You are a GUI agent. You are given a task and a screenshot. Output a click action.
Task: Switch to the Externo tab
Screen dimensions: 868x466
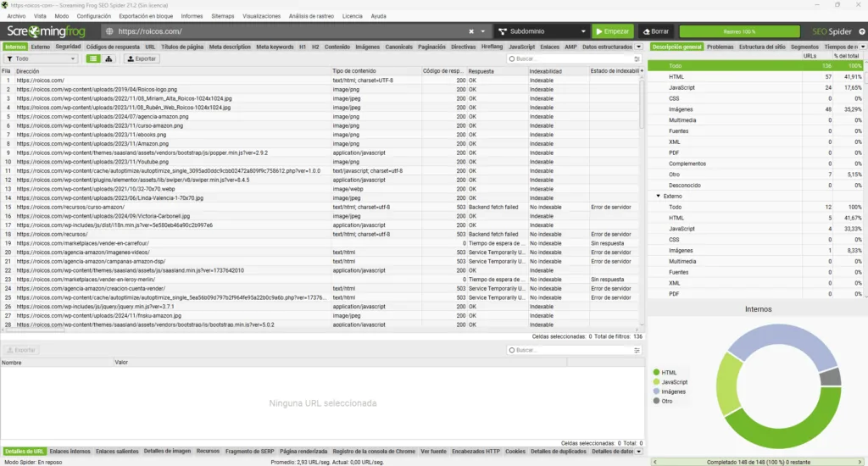(41, 47)
